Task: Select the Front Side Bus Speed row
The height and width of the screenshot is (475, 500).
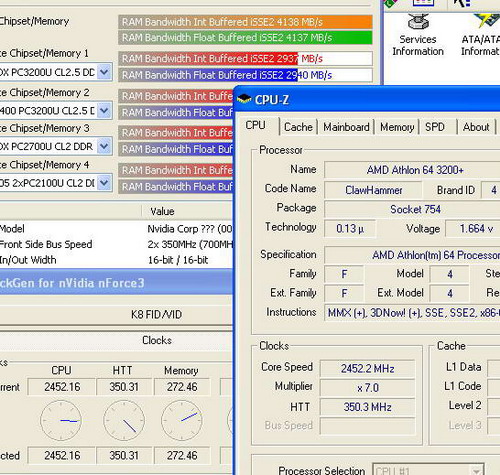Action: click(116, 244)
